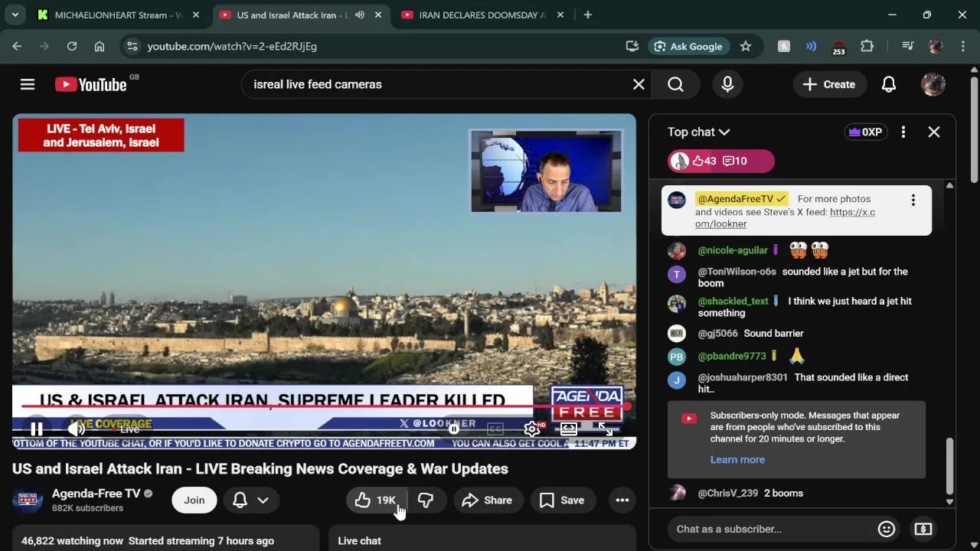Run search with magnifier button
The width and height of the screenshot is (980, 551).
coord(675,84)
